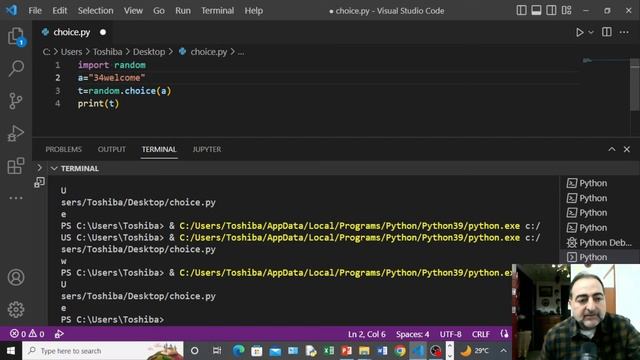Open PowerPoint from the taskbar
Screen dimensions: 640x360
[x=347, y=351]
